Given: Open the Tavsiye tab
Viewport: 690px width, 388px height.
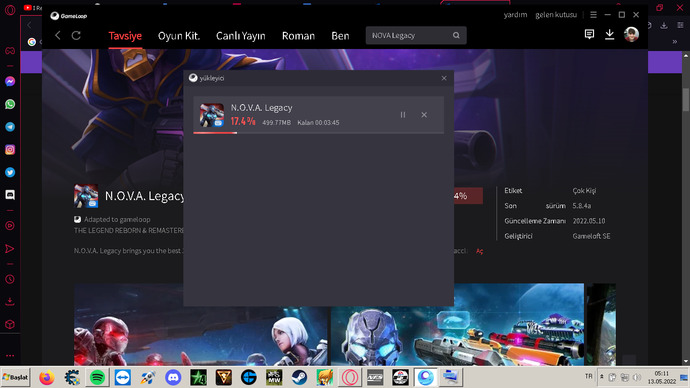Looking at the screenshot, I should click(125, 36).
